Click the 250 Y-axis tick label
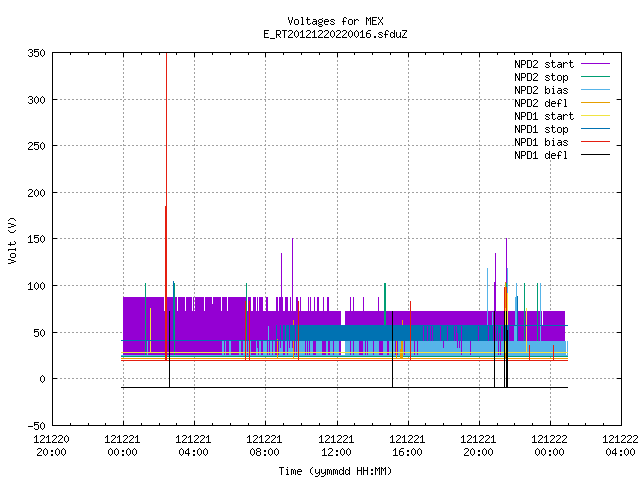The height and width of the screenshot is (480, 640). pyautogui.click(x=36, y=146)
